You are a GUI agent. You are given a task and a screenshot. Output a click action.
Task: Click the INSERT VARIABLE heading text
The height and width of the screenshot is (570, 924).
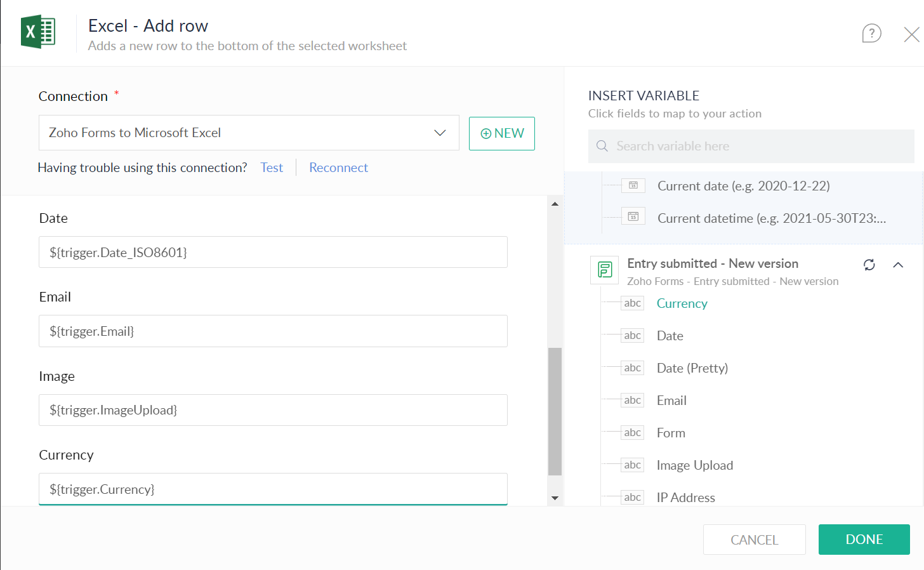(643, 96)
